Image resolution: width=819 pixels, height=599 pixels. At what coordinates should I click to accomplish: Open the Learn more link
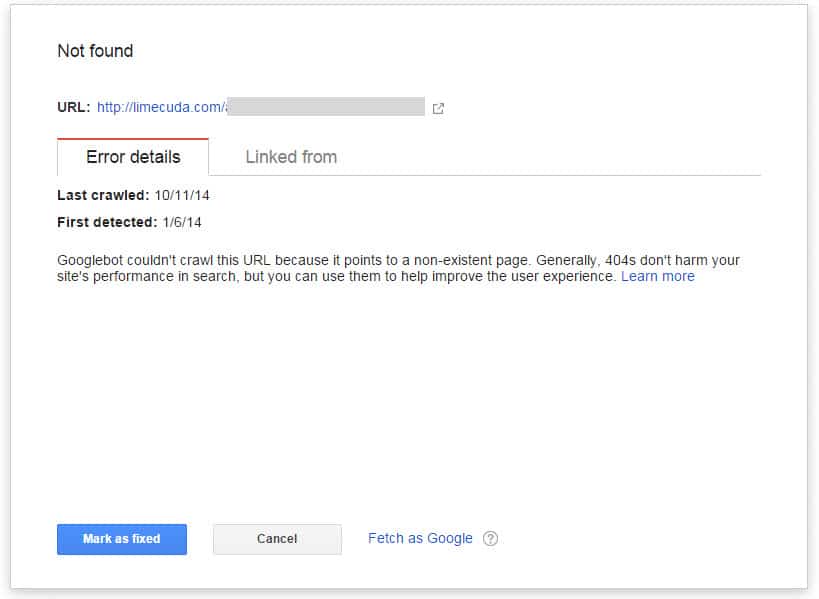tap(657, 276)
